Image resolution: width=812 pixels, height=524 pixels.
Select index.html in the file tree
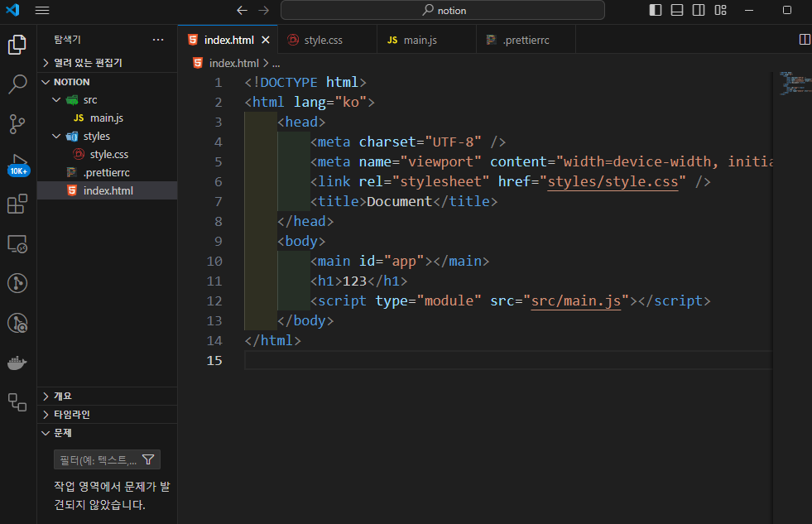click(x=108, y=190)
